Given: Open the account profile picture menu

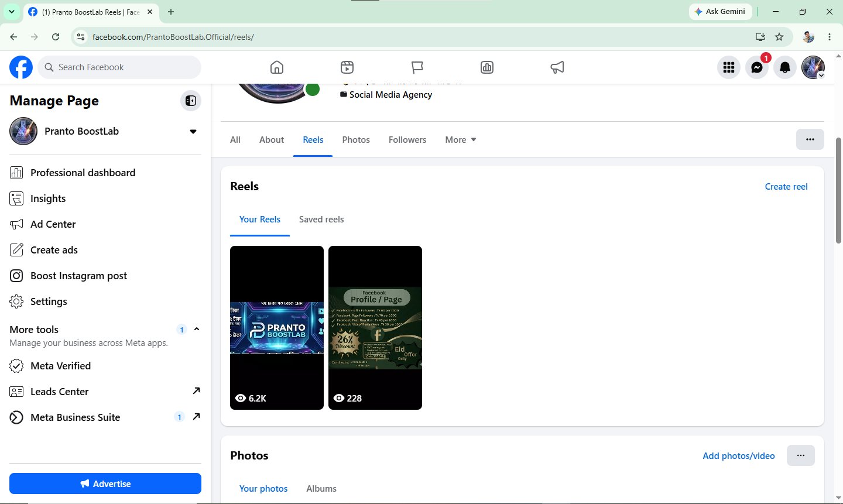Looking at the screenshot, I should [813, 67].
